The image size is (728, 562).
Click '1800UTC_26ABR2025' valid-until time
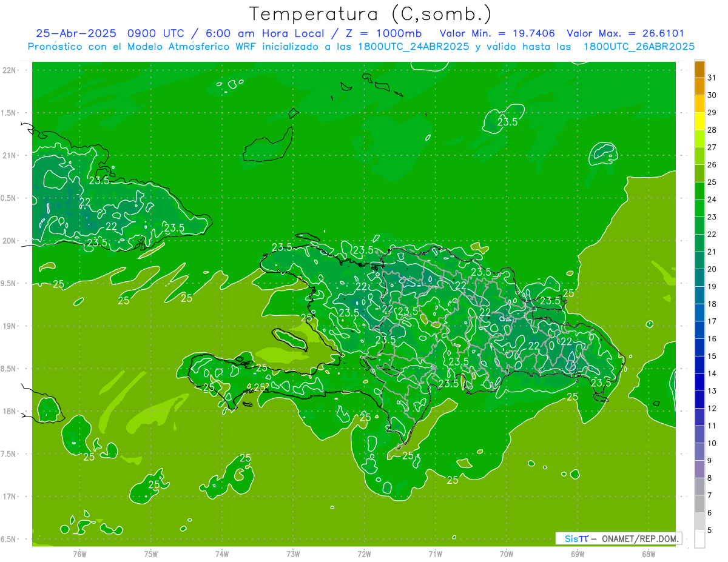pos(638,47)
